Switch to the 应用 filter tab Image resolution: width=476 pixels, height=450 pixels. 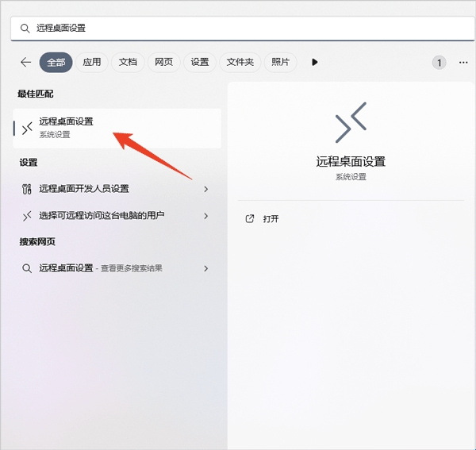92,62
